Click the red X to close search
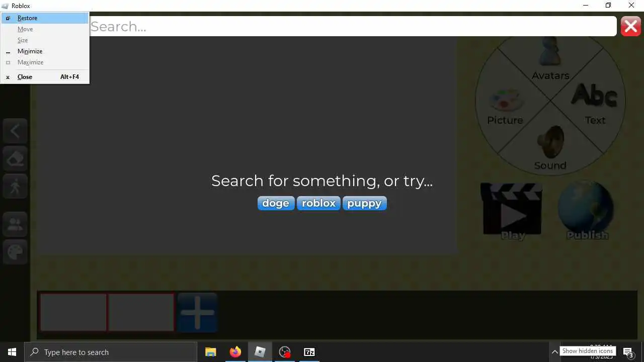The image size is (644, 362). pos(631,26)
